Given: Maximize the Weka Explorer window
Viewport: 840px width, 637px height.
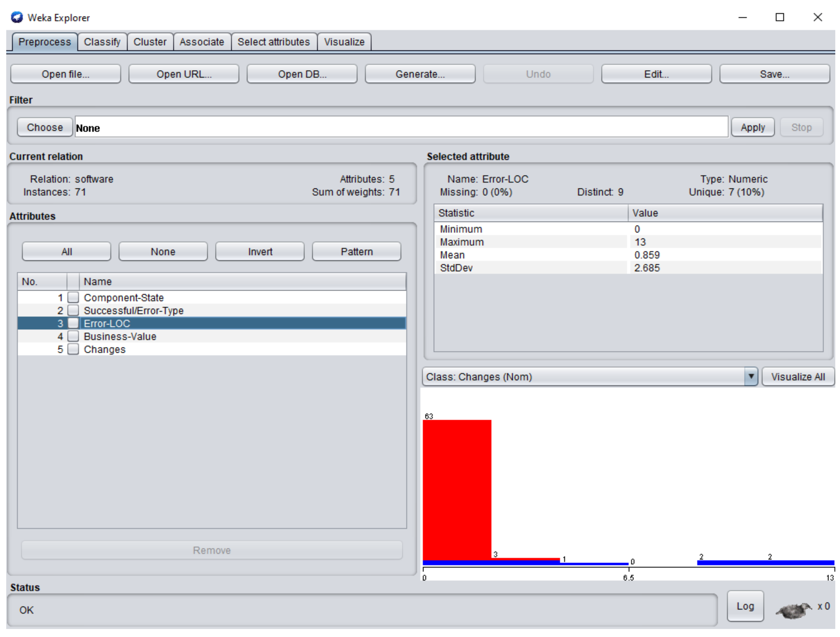Looking at the screenshot, I should pos(780,17).
